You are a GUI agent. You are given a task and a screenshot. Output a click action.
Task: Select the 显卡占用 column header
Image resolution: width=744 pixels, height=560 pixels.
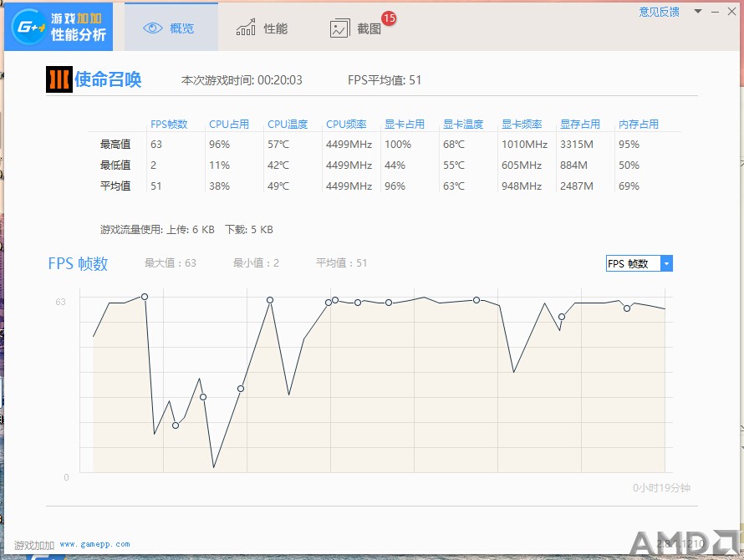coord(405,124)
